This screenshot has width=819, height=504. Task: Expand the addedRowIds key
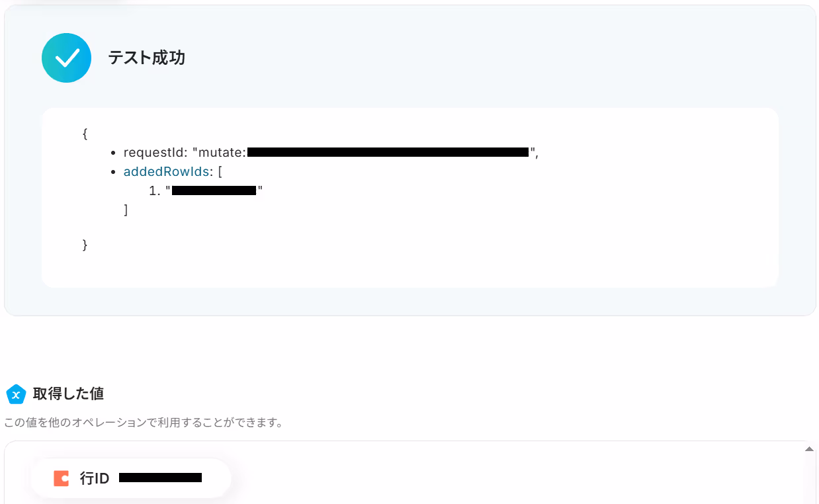point(166,171)
